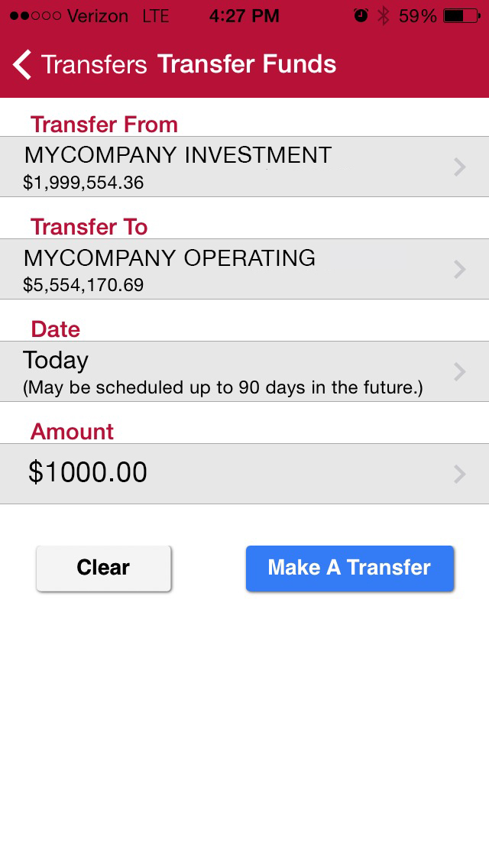Expand the Date row chevron arrow
Viewport: 489px width, 868px height.
(x=459, y=371)
